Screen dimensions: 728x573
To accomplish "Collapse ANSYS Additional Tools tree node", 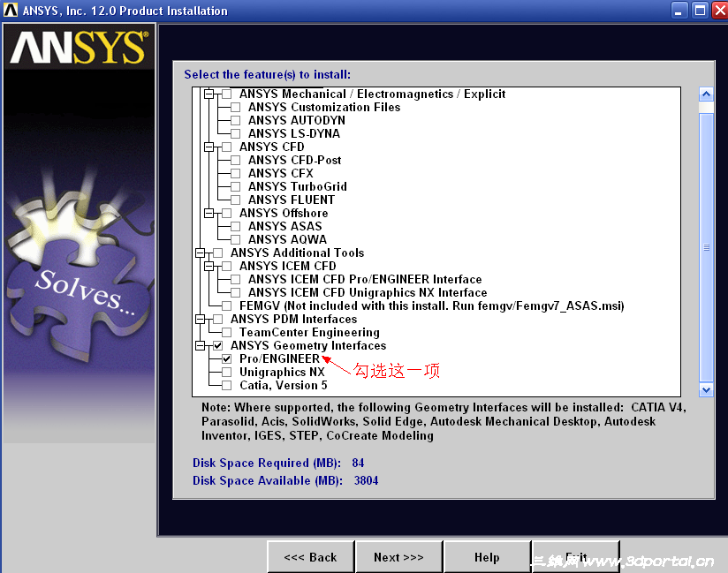I will [200, 253].
